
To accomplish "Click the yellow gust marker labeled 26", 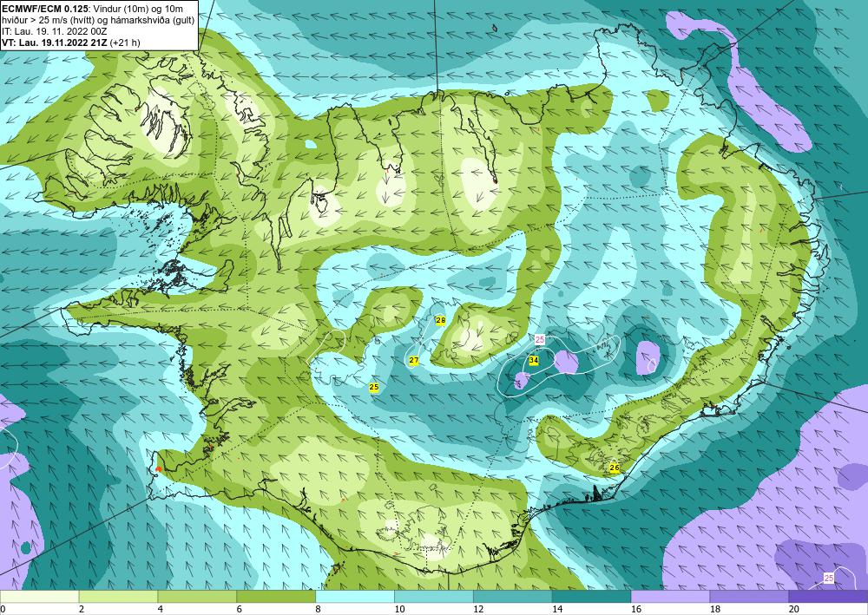I will click(615, 468).
